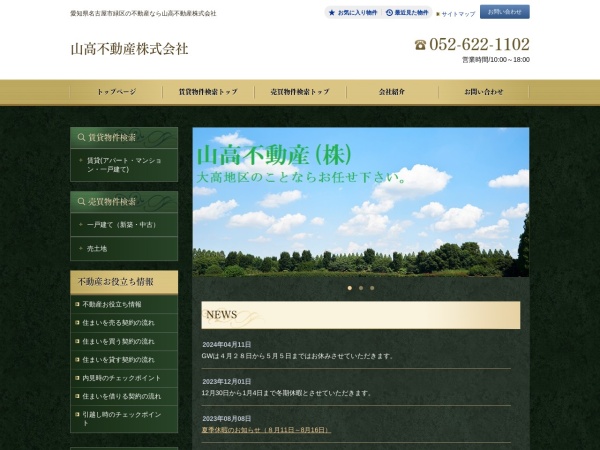This screenshot has width=600, height=450.
Task: Open 夏季休暇のお知らせ news link
Action: coord(266,430)
